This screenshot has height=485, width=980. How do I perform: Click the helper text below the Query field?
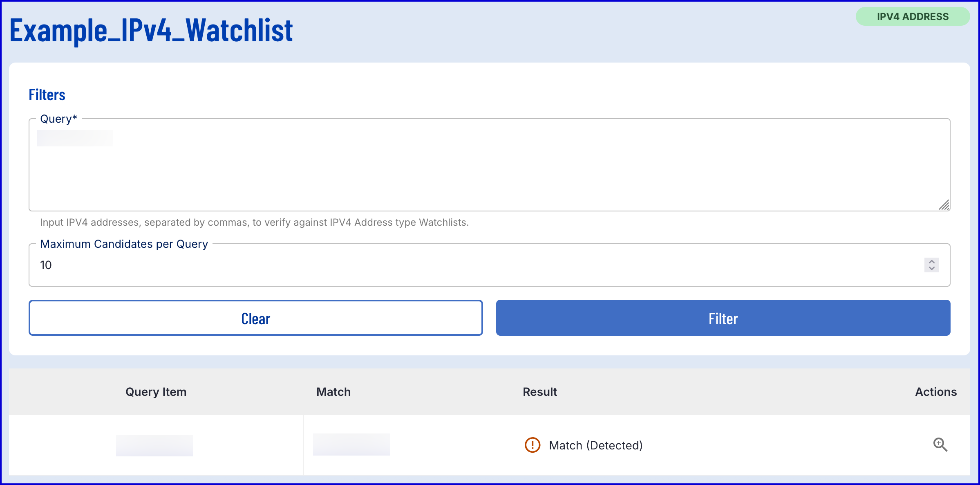click(x=254, y=222)
